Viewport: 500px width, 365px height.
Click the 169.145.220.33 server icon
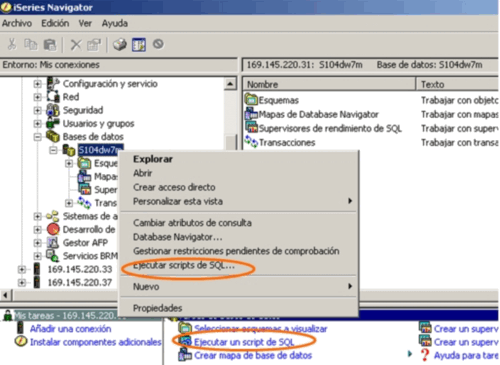click(37, 269)
